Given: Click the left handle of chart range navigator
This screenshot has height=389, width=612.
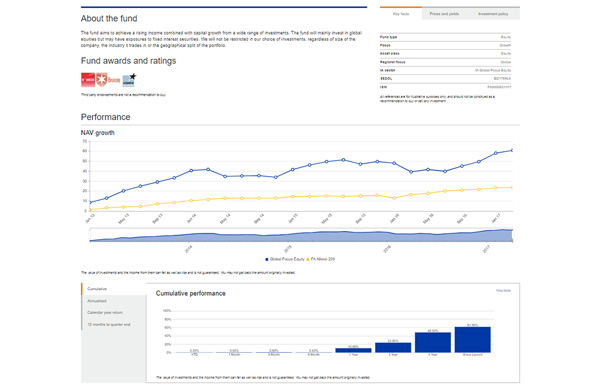Looking at the screenshot, I should tap(90, 235).
